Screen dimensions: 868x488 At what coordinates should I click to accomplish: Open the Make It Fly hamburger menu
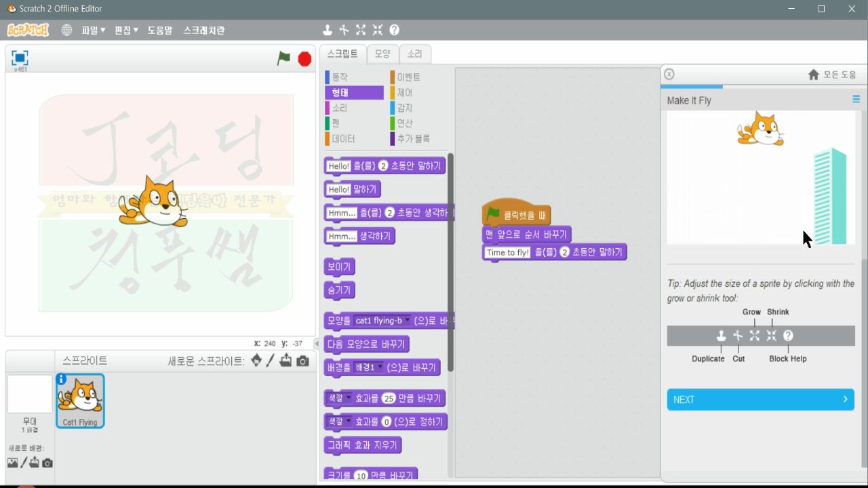click(x=855, y=99)
